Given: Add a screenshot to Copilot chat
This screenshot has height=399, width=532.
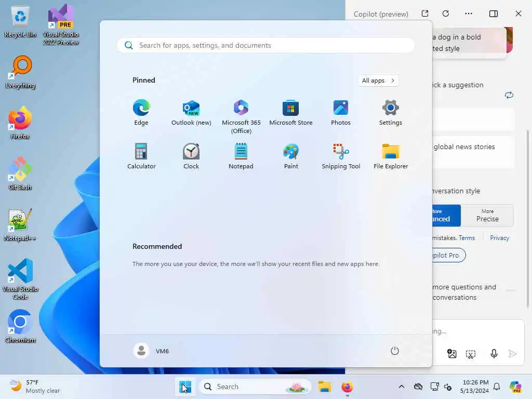Looking at the screenshot, I should point(471,354).
